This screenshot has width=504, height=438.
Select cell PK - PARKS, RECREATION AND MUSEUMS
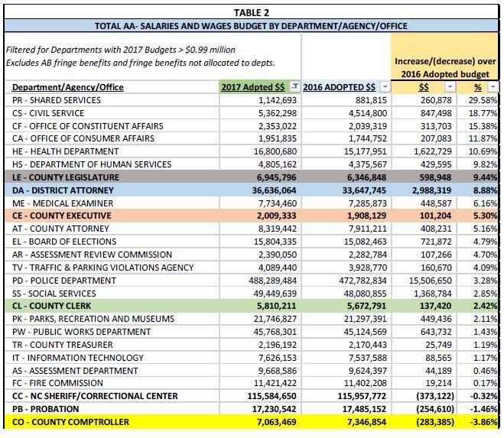(112, 319)
